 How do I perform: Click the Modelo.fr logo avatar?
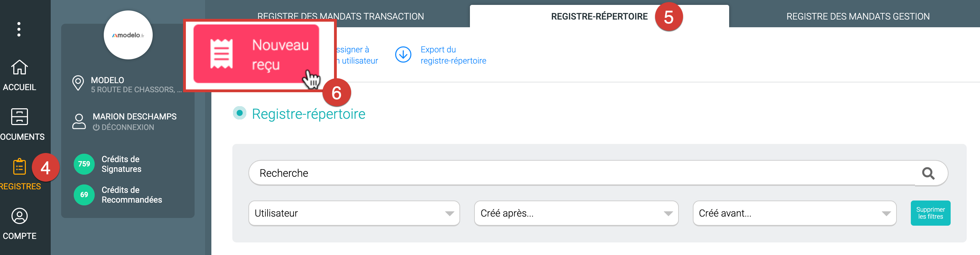pyautogui.click(x=128, y=35)
